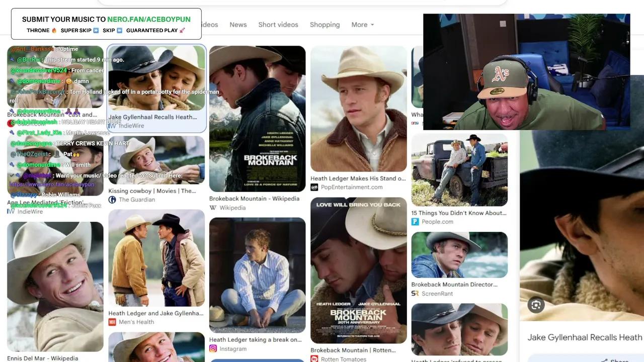Screen dimensions: 644x362
Task: Click 'The Guardian' source name
Action: click(137, 200)
